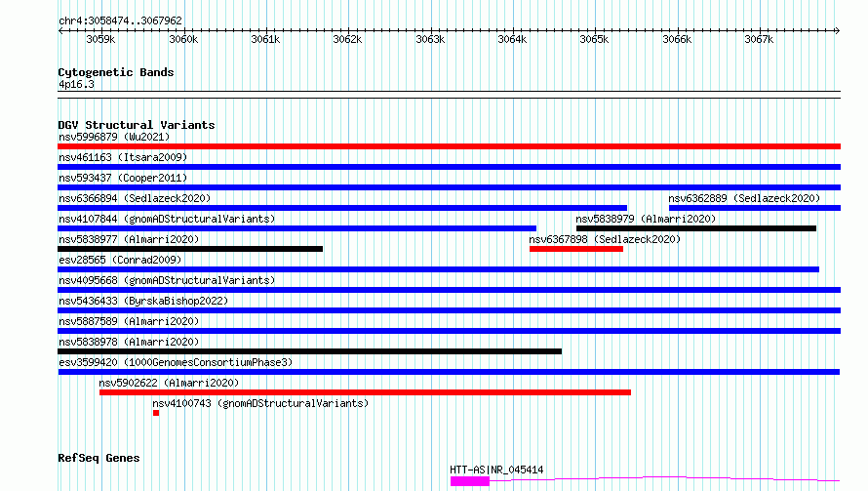The width and height of the screenshot is (868, 491).
Task: Click the thin magenta HTT-AS intron line
Action: (x=664, y=478)
